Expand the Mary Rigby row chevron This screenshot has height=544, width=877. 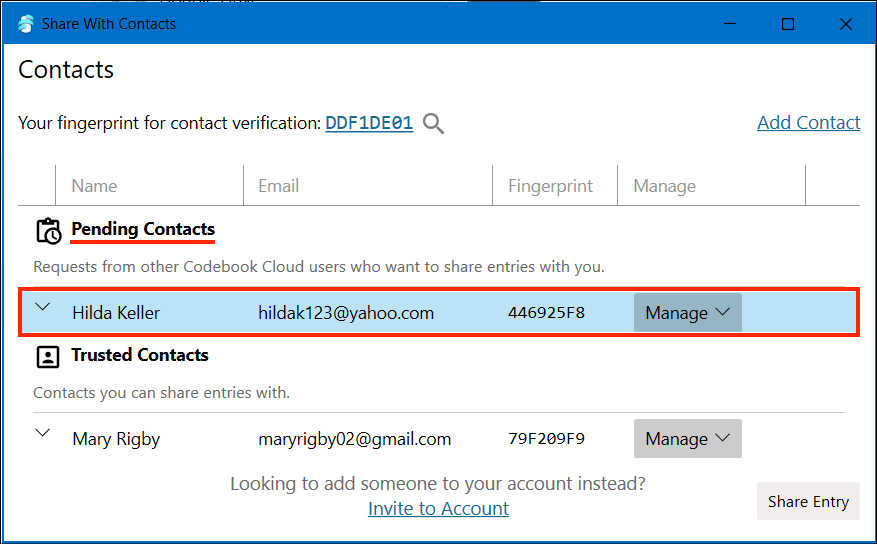click(x=43, y=433)
